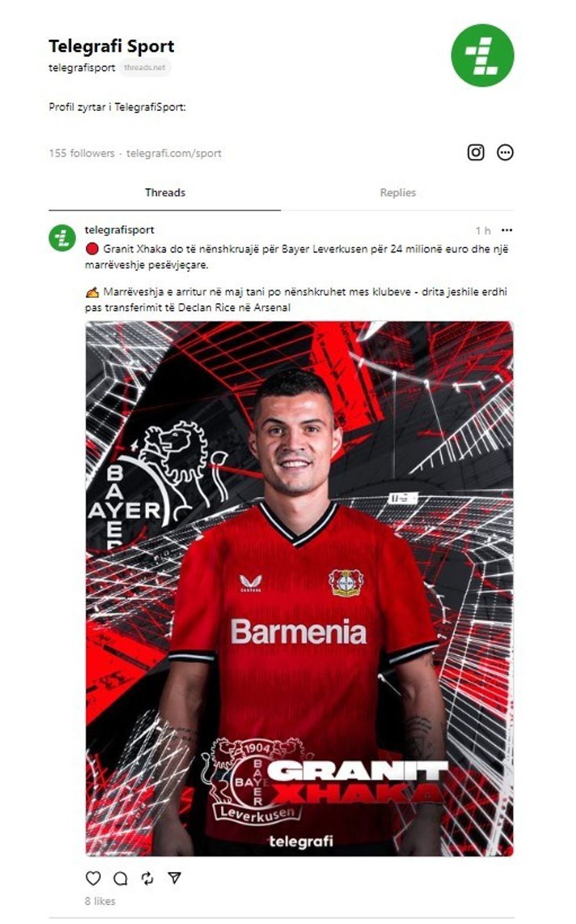Switch to the Replies tab

398,193
